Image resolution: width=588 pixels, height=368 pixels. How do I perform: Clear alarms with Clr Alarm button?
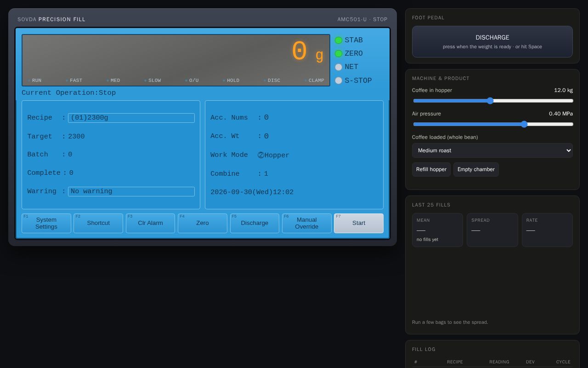(x=150, y=223)
